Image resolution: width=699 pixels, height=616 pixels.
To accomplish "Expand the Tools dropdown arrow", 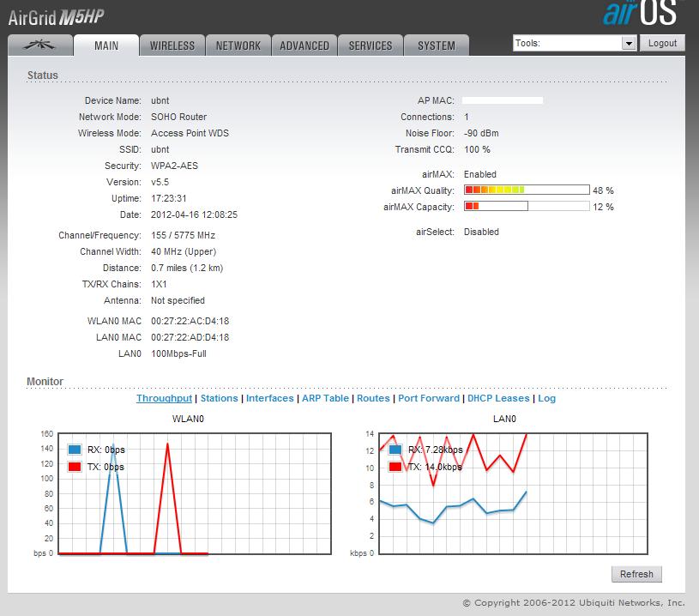I will tap(629, 43).
